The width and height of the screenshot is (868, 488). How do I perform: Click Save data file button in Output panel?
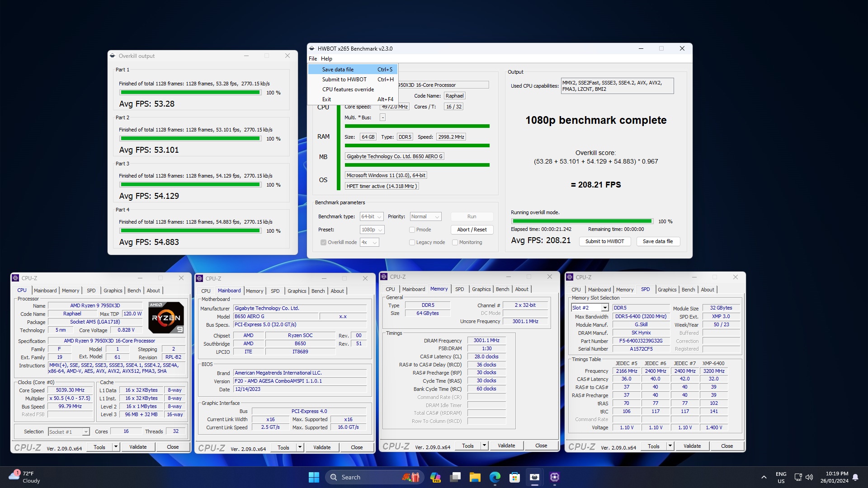658,241
